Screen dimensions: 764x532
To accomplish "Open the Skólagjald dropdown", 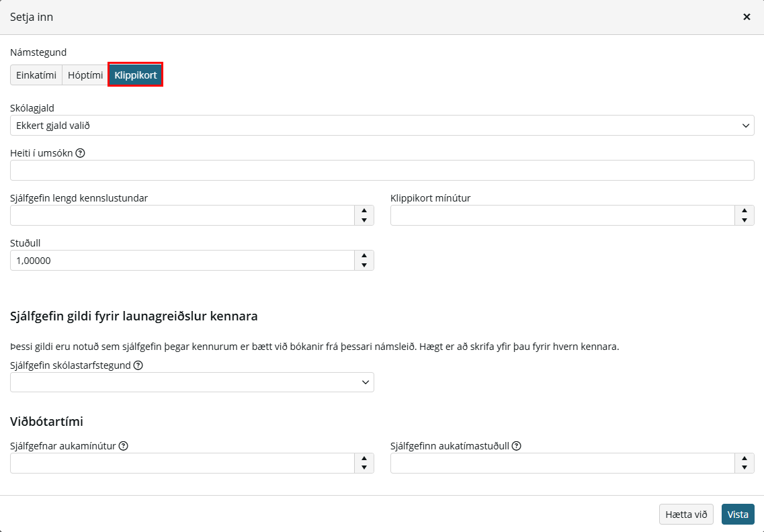I will (x=382, y=126).
